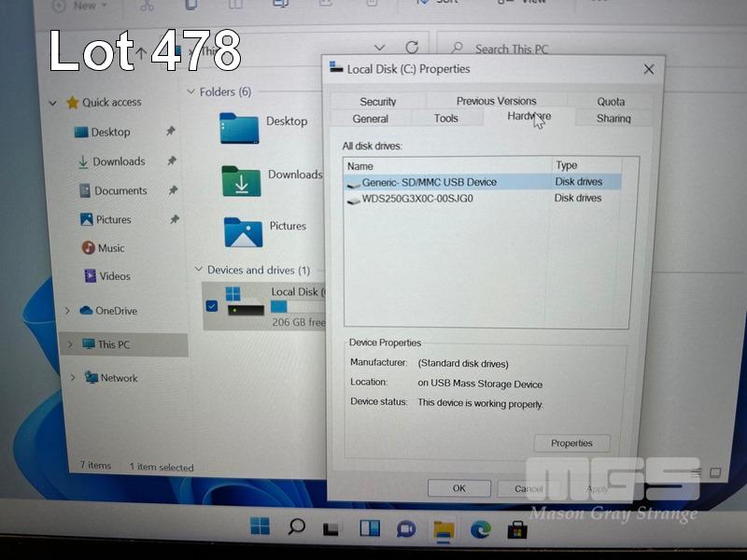Switch to the Tools tab
Viewport: 747px width, 560px height.
point(446,119)
